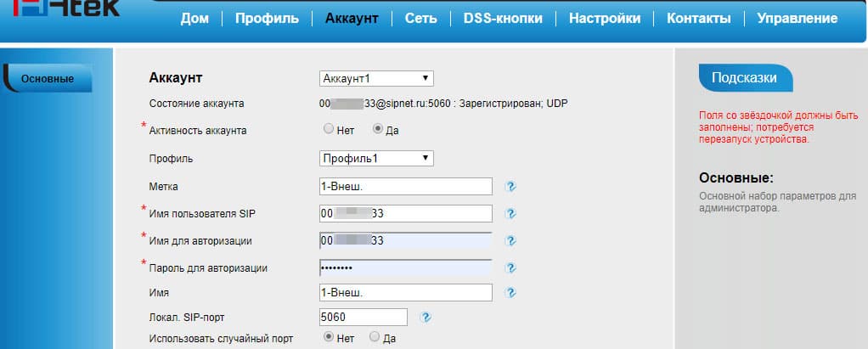Focus the Локал. SIP-порт field
Image resolution: width=868 pixels, height=349 pixels.
(364, 317)
